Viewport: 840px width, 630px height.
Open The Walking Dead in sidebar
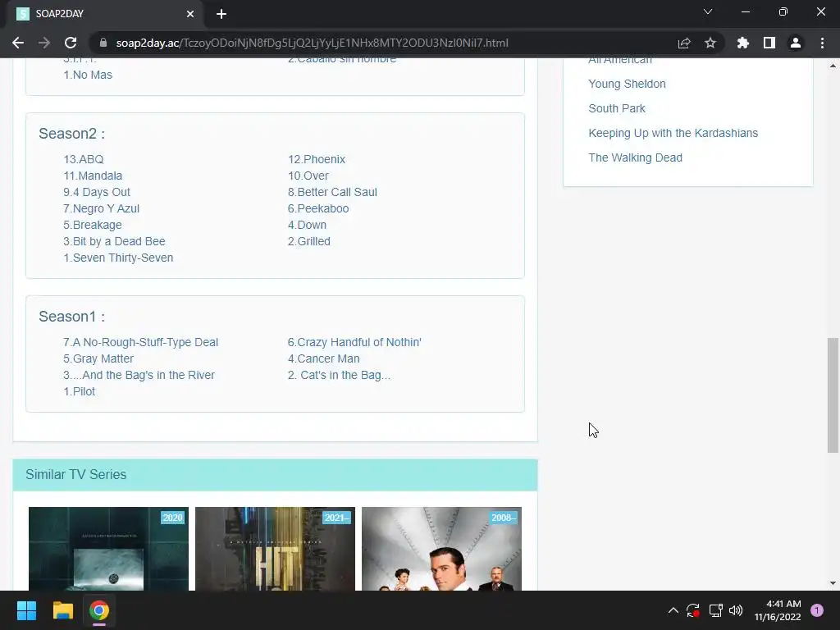coord(636,158)
